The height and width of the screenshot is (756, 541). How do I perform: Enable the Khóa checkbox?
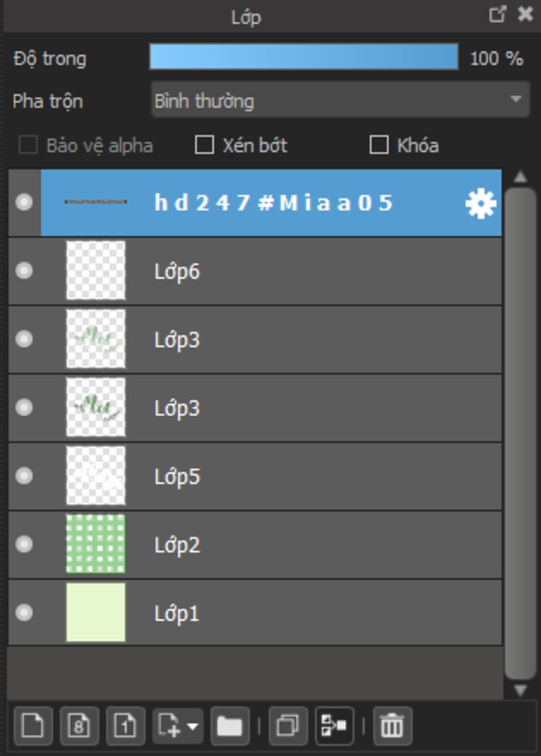click(379, 145)
